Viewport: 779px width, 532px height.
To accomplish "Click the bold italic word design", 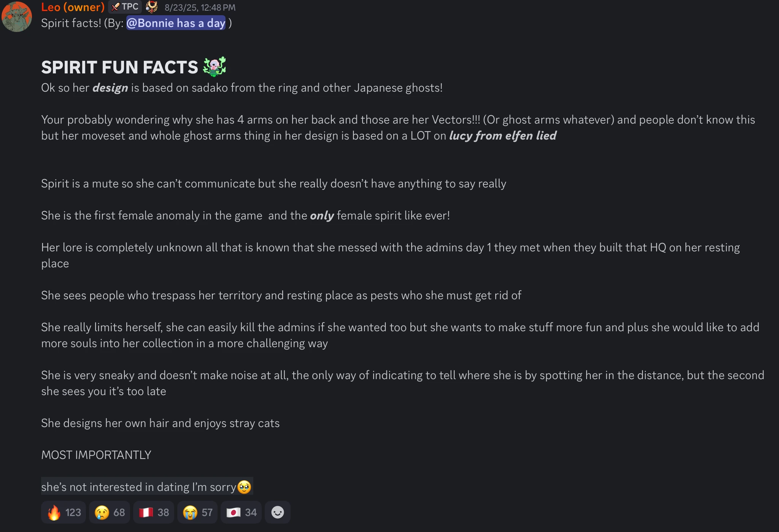I will click(110, 88).
